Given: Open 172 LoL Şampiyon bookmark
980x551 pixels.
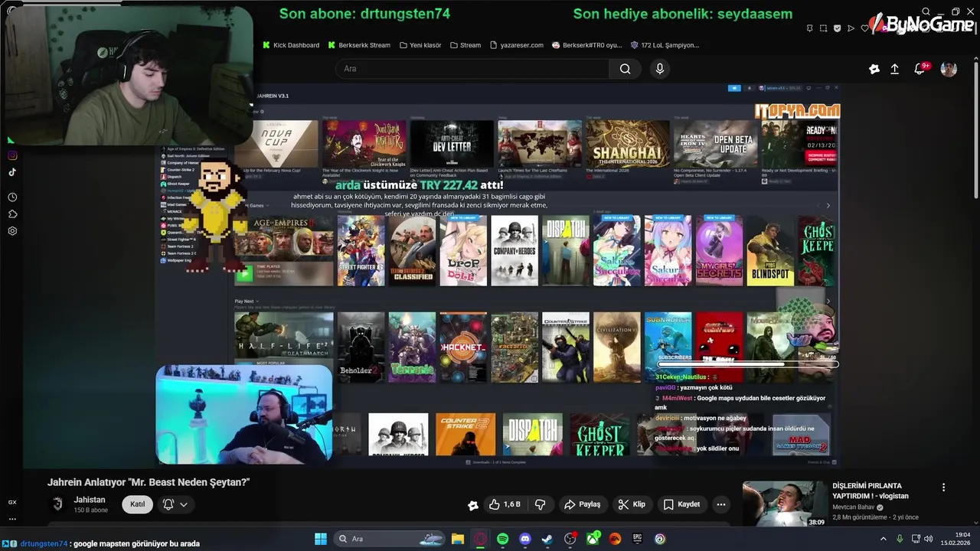Looking at the screenshot, I should pyautogui.click(x=665, y=45).
